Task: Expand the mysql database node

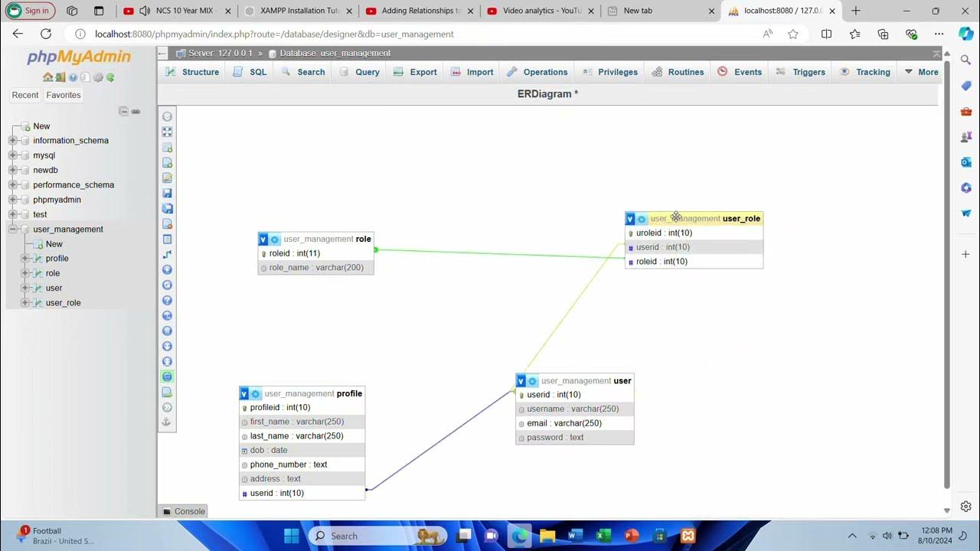Action: [x=12, y=155]
